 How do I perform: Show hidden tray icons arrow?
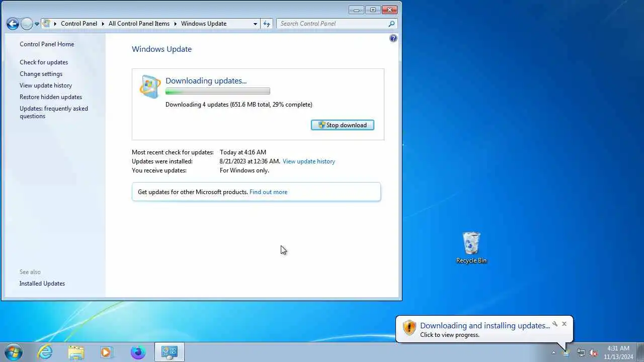click(x=554, y=352)
